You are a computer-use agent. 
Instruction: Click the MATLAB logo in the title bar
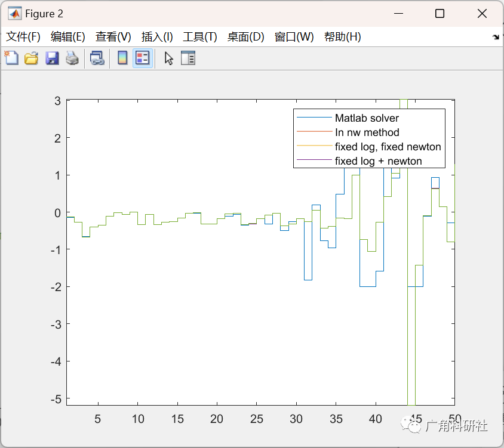tap(15, 14)
